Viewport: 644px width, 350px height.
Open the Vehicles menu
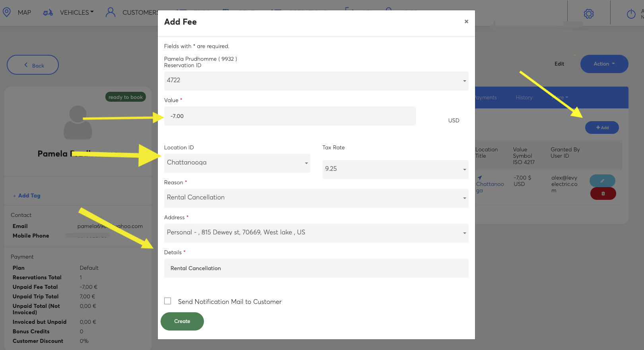[77, 13]
